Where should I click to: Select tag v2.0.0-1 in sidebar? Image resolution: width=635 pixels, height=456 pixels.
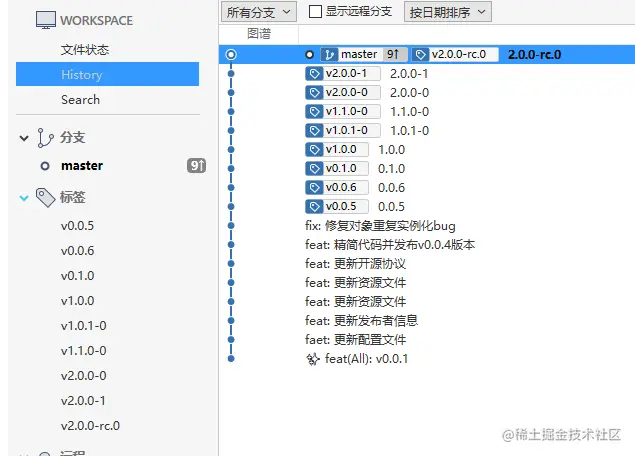83,401
